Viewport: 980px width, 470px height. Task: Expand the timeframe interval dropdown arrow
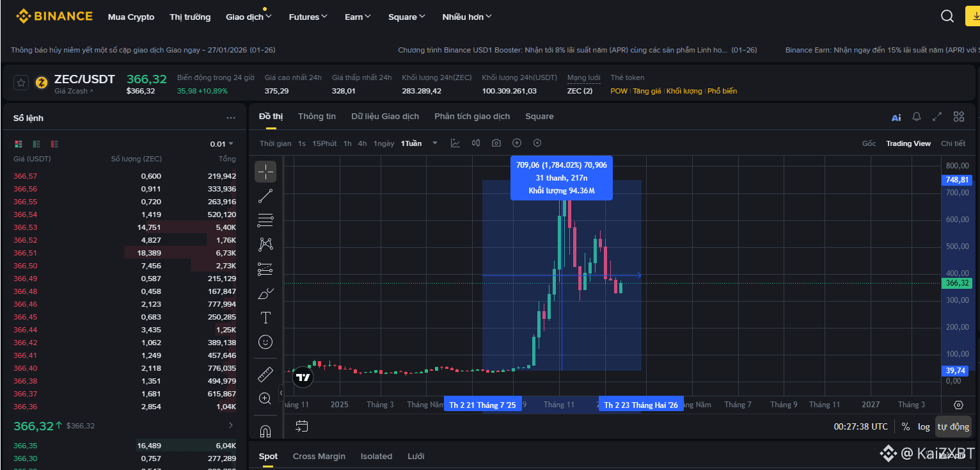coord(435,143)
